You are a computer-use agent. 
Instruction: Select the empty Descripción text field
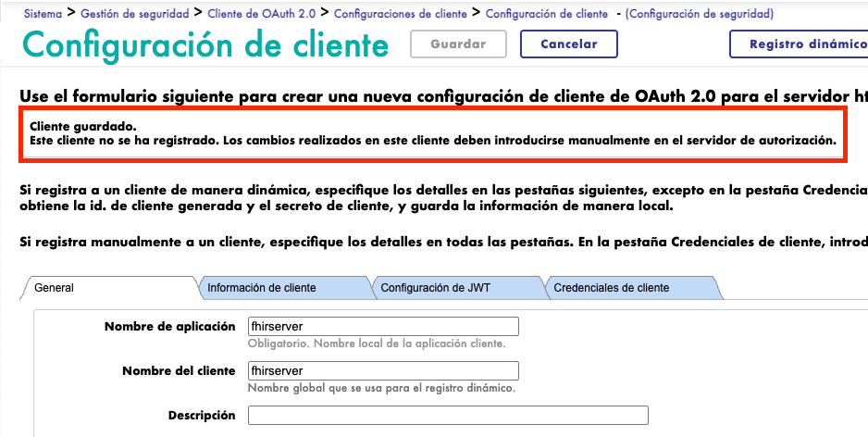[447, 415]
